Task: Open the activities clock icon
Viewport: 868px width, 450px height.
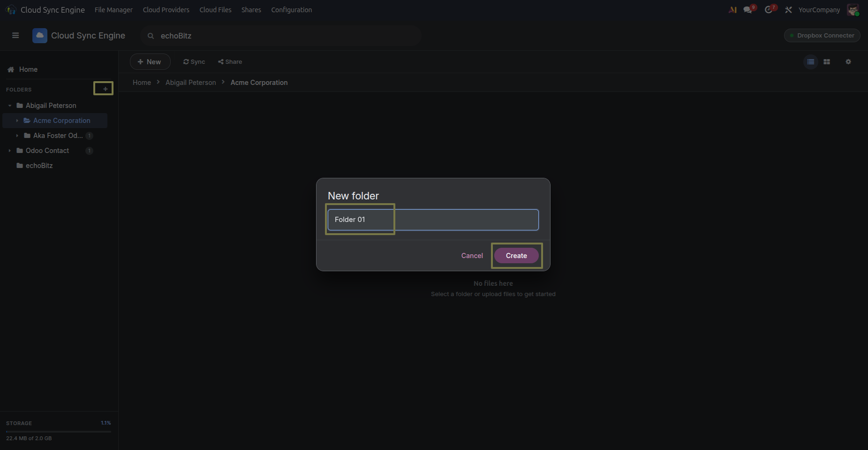Action: pos(769,10)
